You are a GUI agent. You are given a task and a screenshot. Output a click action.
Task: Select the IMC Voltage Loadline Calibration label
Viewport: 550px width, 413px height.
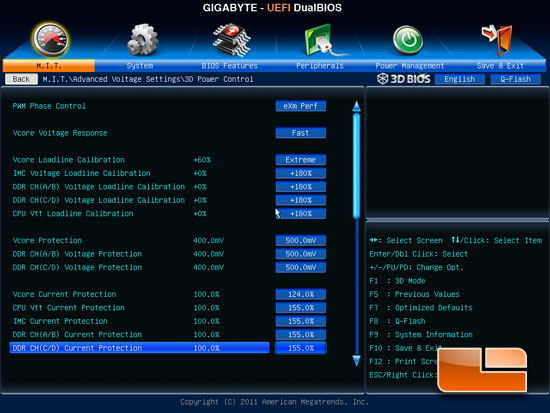tap(81, 173)
